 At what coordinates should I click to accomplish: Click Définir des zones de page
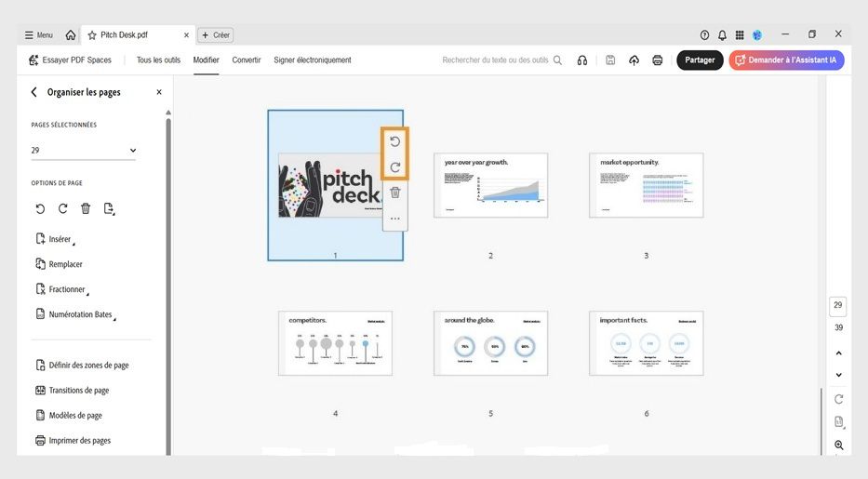82,365
